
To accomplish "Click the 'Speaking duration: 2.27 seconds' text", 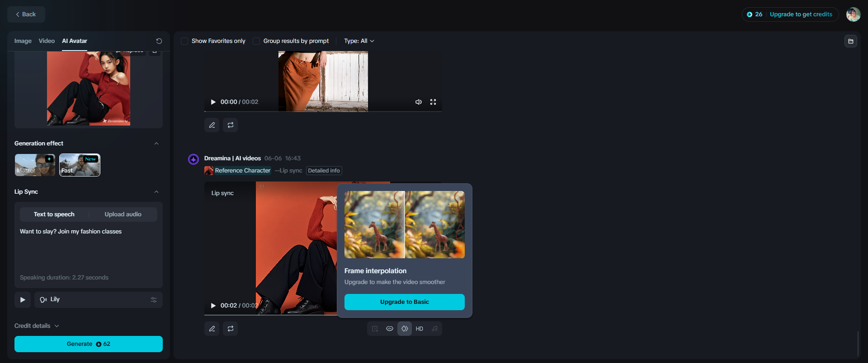I will (x=64, y=278).
